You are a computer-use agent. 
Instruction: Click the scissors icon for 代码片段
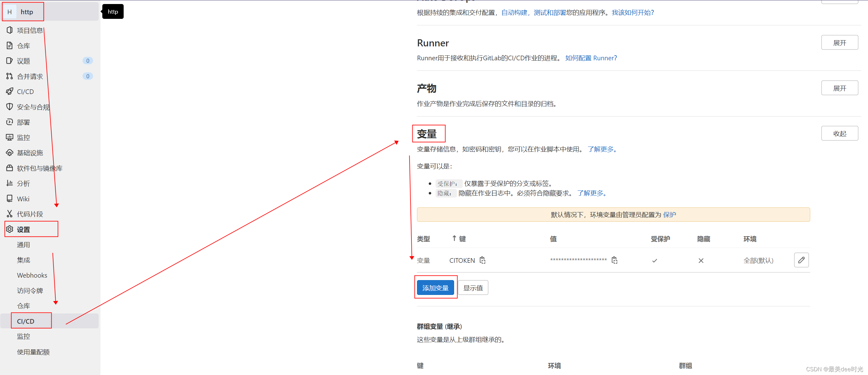tap(10, 214)
